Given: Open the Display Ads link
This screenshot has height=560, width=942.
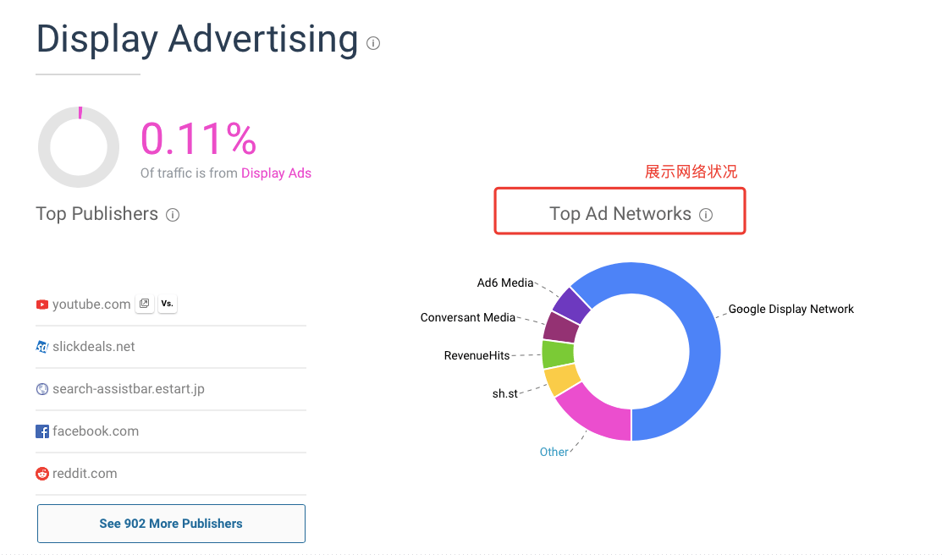Looking at the screenshot, I should point(276,173).
